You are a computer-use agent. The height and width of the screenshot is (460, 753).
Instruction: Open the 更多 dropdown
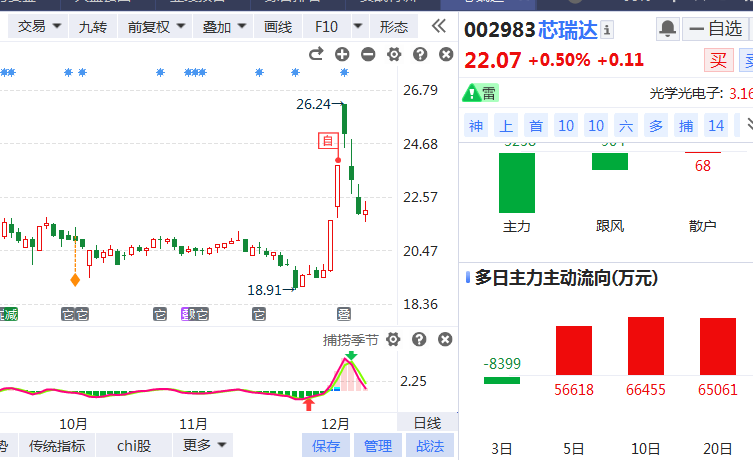pyautogui.click(x=203, y=445)
